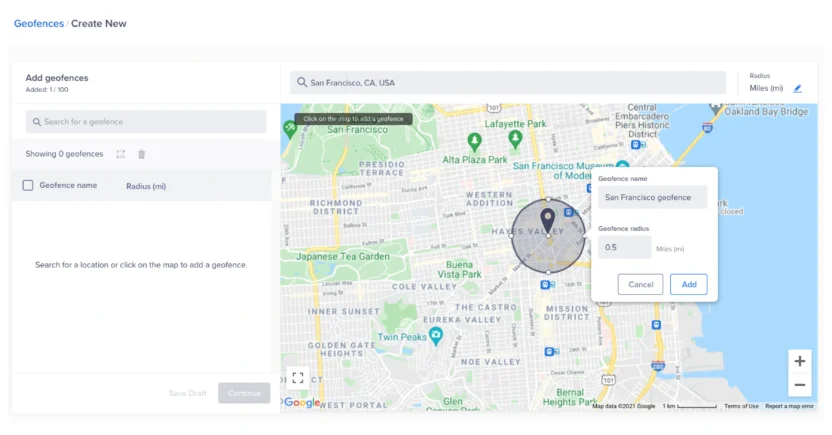
Task: Click the Oakland Bay Bridge pin marker
Action: pyautogui.click(x=716, y=108)
